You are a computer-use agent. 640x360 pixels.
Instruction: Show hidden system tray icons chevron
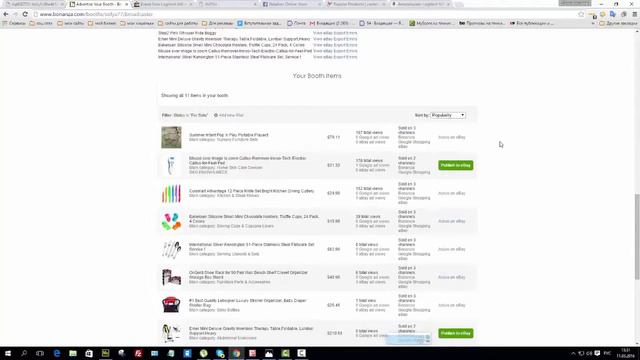click(x=573, y=353)
